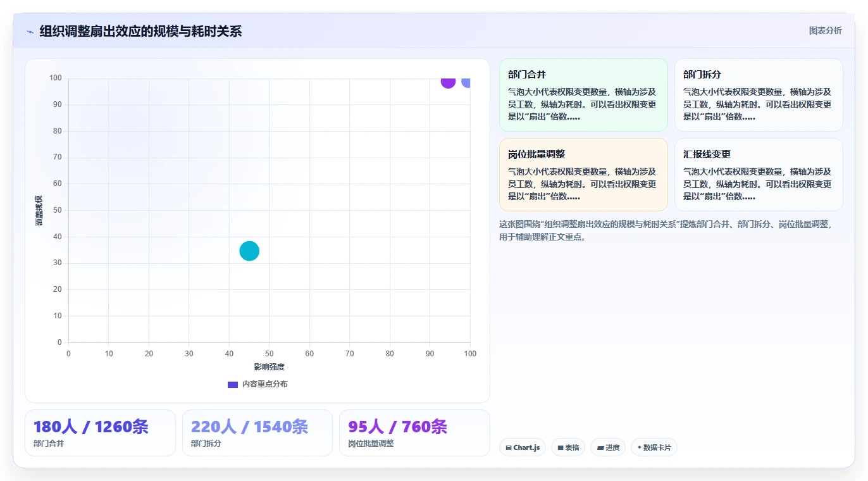The height and width of the screenshot is (481, 868).
Task: Select the purple bubble at the chart top
Action: 448,82
